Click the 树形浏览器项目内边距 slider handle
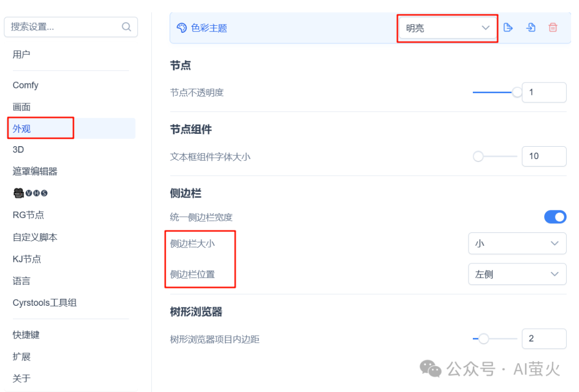Screen dimensions: 579x392 pyautogui.click(x=484, y=338)
